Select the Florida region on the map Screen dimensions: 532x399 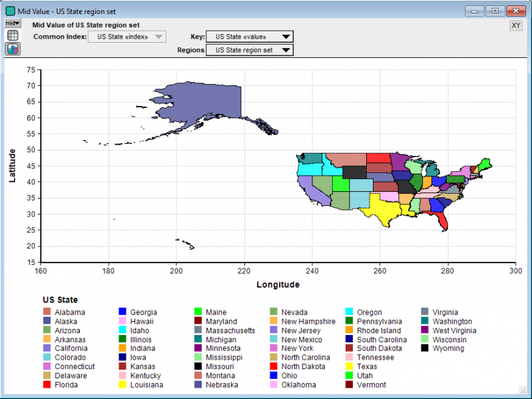pos(441,220)
